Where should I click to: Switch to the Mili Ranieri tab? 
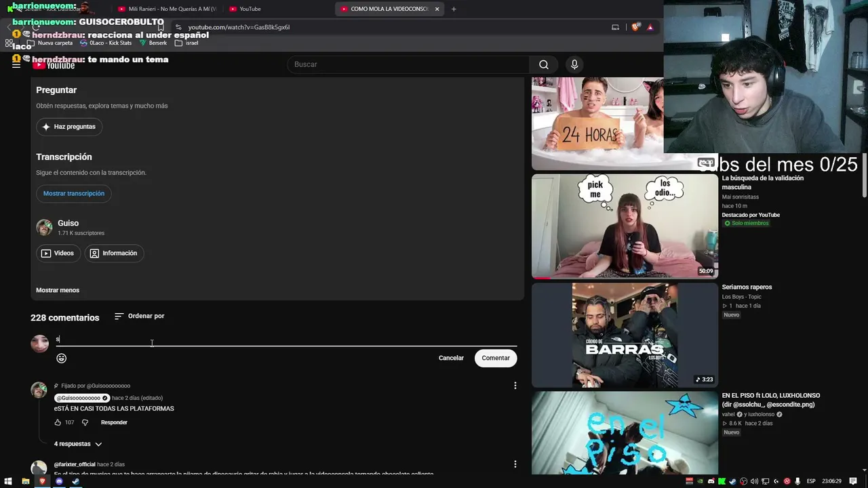click(167, 9)
